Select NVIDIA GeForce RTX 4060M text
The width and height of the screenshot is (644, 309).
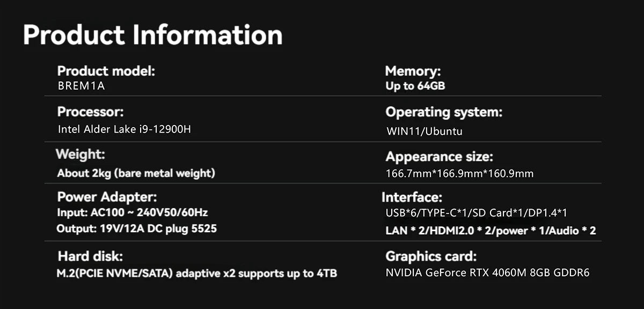click(x=487, y=273)
